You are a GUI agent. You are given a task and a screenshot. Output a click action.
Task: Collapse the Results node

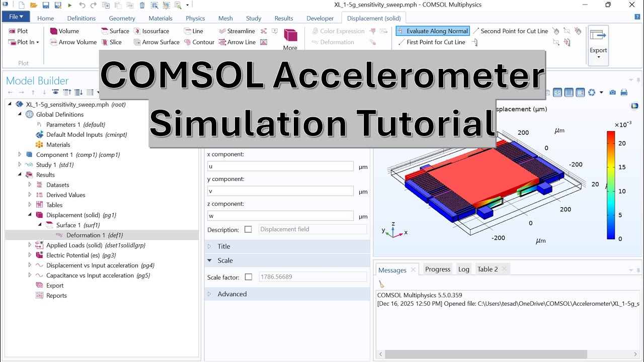(20, 174)
